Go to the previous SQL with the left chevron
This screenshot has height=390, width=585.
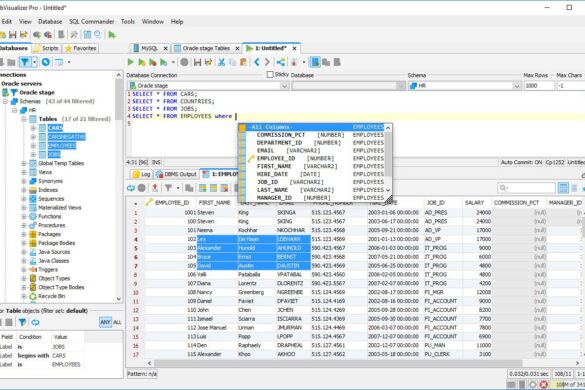(x=257, y=62)
